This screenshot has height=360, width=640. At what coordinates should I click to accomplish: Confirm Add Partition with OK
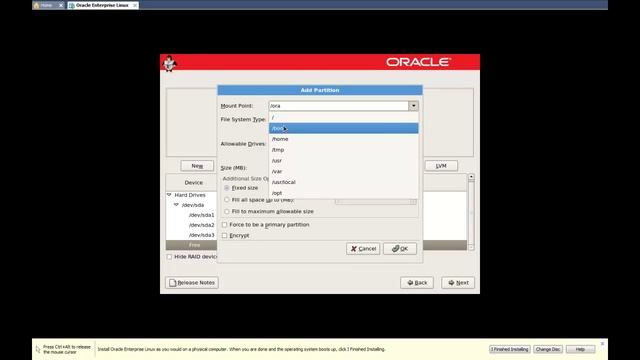[x=400, y=249]
